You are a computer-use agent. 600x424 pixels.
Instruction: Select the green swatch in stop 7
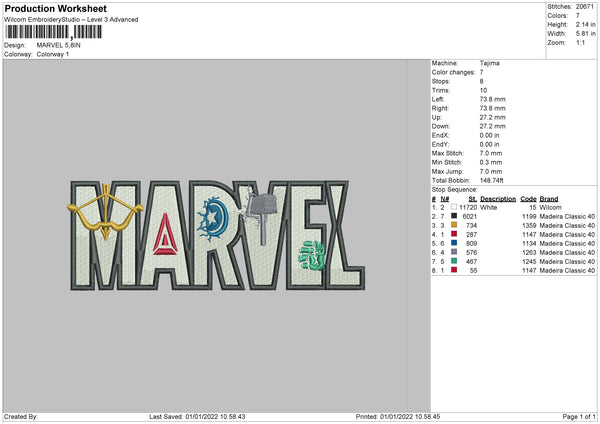(x=454, y=261)
